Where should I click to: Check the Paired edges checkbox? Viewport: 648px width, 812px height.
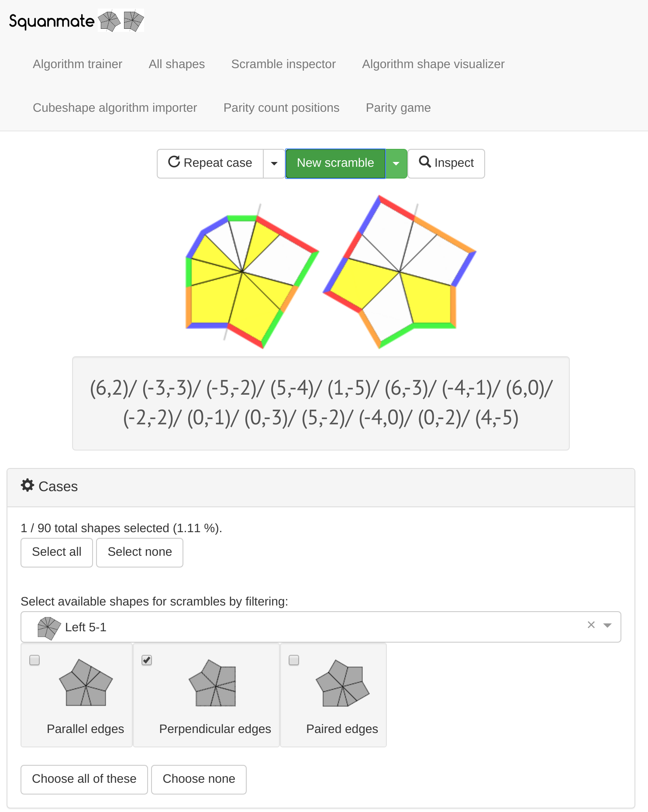click(x=294, y=660)
